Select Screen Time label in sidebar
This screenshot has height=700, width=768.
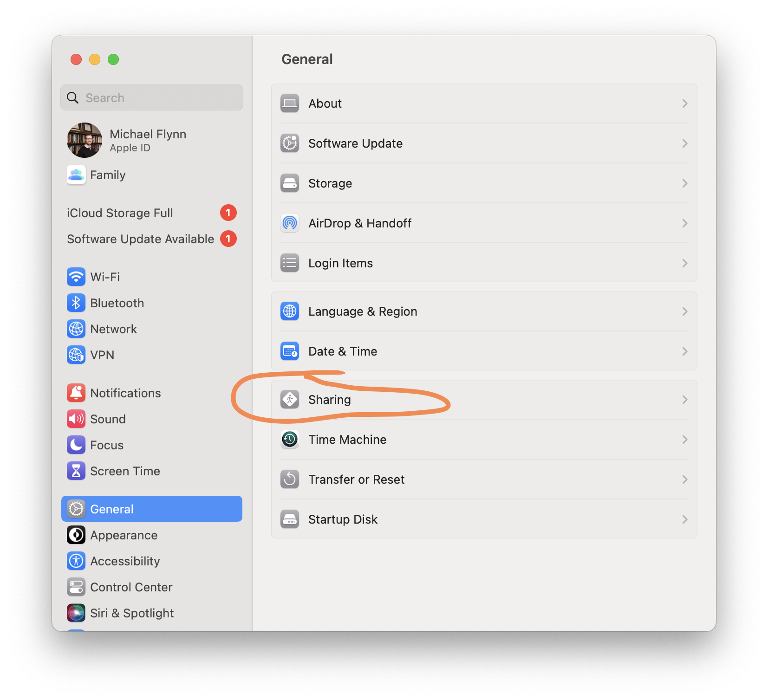[125, 471]
